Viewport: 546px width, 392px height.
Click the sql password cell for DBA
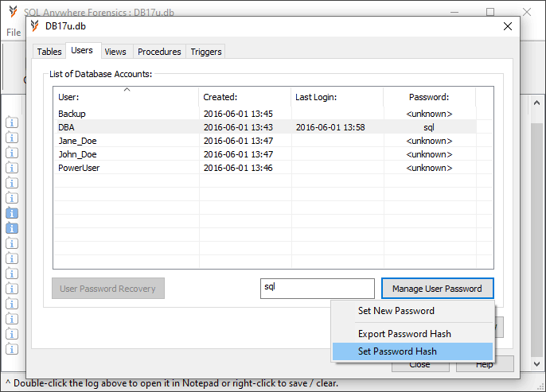pos(429,127)
